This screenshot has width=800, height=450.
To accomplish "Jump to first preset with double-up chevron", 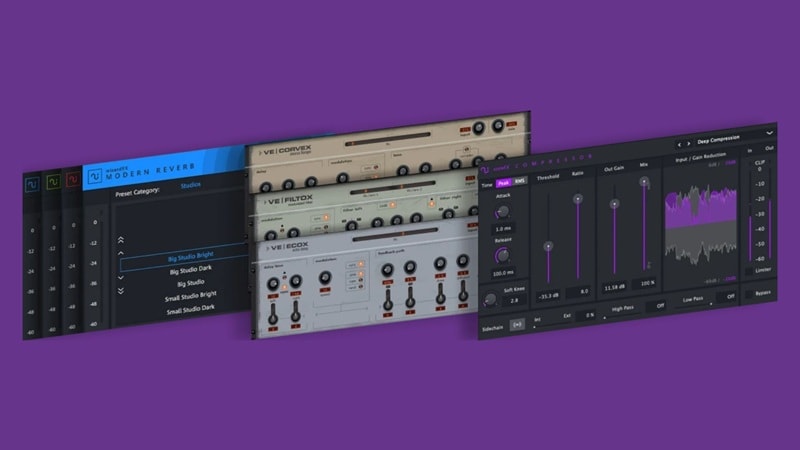I will coord(121,240).
